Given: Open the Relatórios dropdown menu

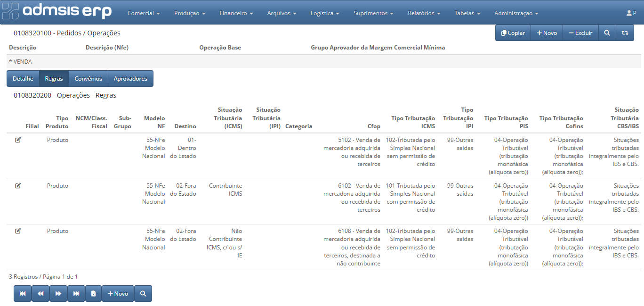Looking at the screenshot, I should [424, 13].
